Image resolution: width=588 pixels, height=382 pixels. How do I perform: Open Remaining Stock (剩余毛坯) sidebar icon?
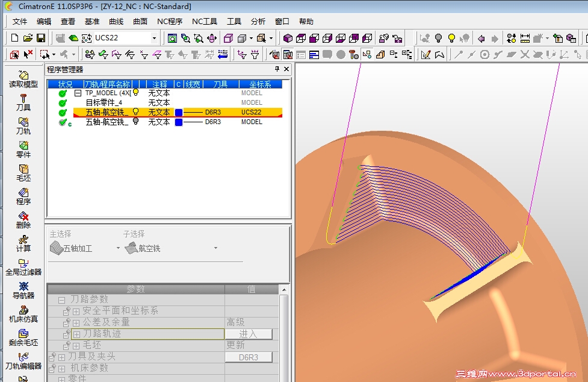coord(23,338)
